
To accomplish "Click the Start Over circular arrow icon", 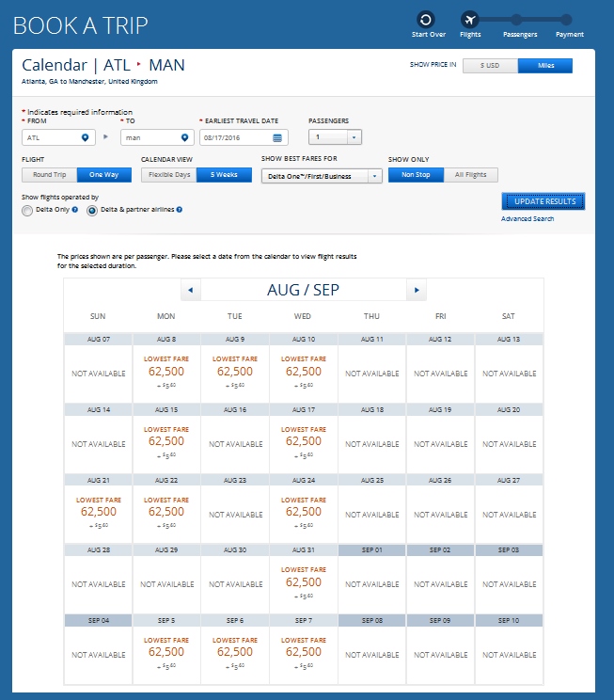I will pyautogui.click(x=427, y=20).
